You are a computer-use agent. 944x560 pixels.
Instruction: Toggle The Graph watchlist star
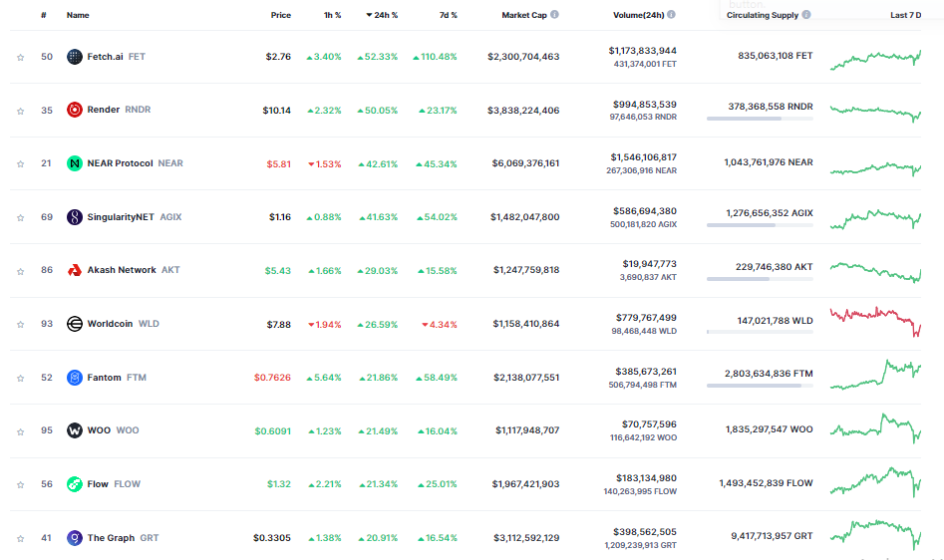pos(21,538)
